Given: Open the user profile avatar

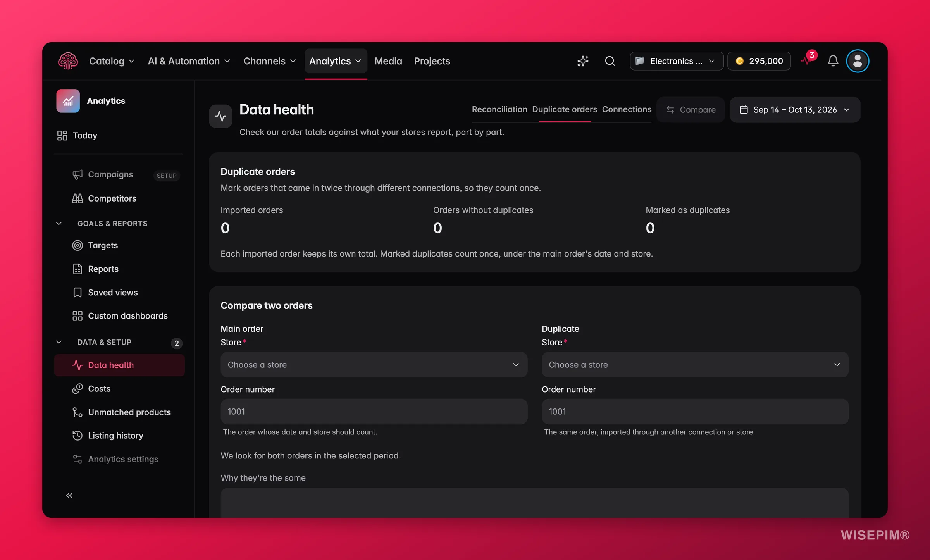Looking at the screenshot, I should [858, 61].
